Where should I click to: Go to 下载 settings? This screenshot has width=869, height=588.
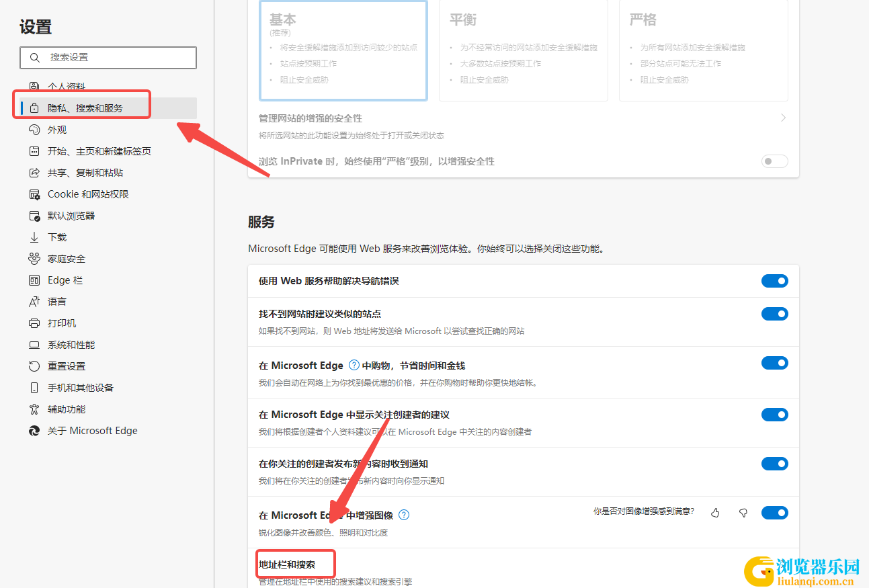click(108, 237)
